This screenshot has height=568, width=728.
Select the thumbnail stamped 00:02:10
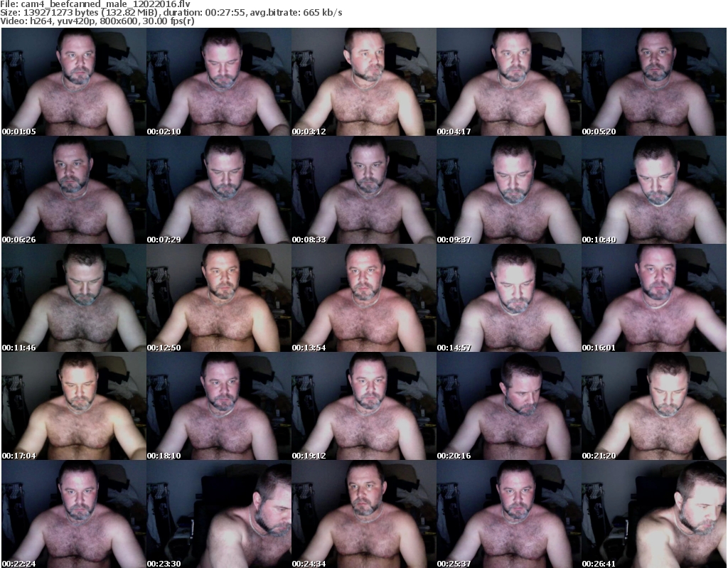coord(219,82)
